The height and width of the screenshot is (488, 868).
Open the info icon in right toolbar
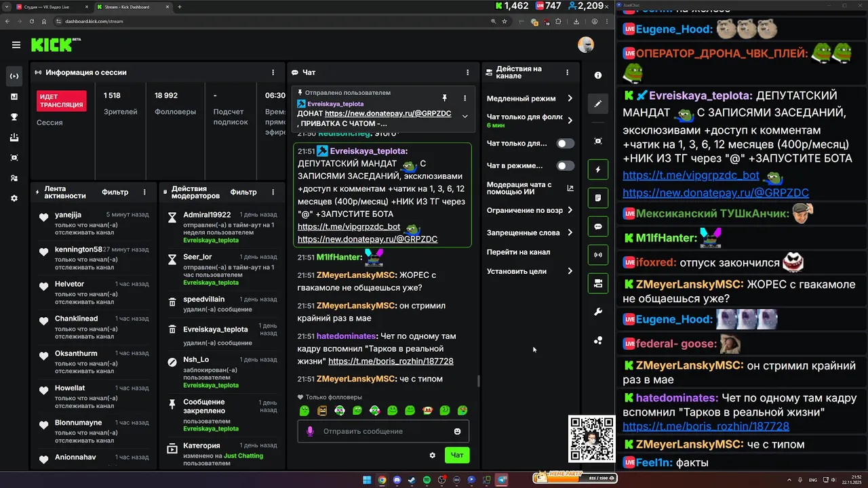click(598, 75)
